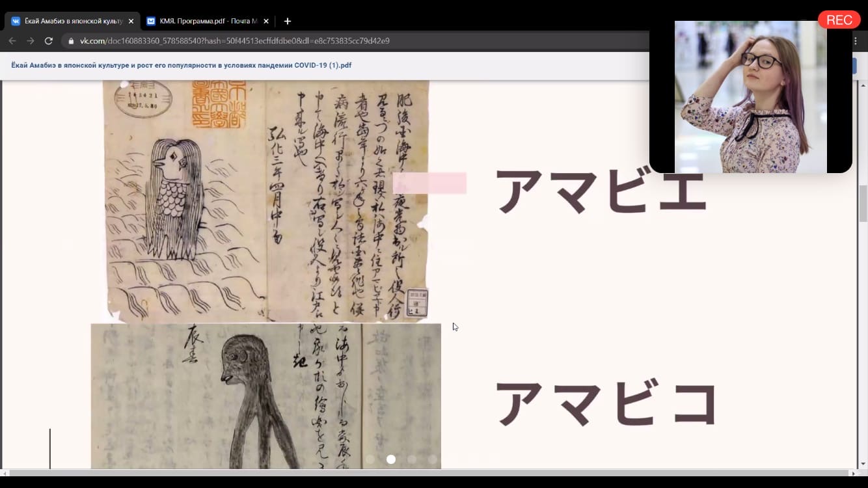Open a new browser tab
868x488 pixels.
[288, 21]
